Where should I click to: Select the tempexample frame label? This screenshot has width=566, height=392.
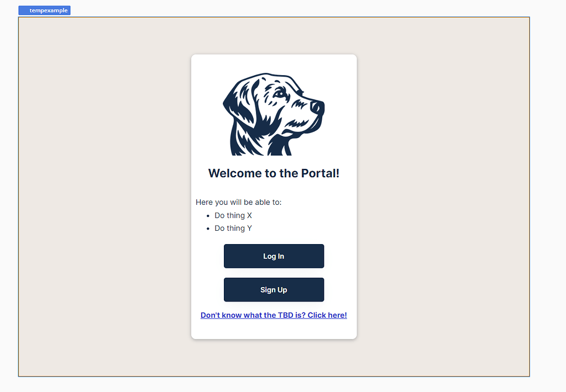[x=44, y=10]
